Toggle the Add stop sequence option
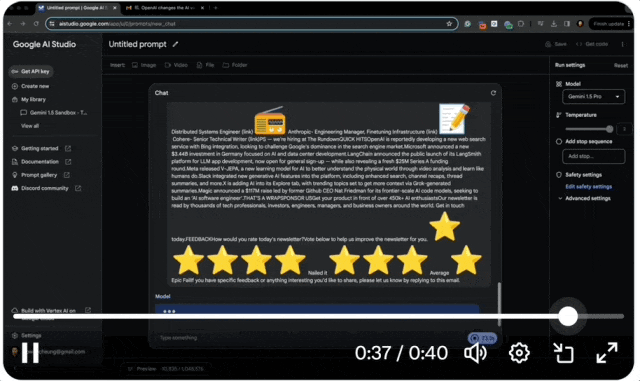Image resolution: width=640 pixels, height=381 pixels. (559, 142)
